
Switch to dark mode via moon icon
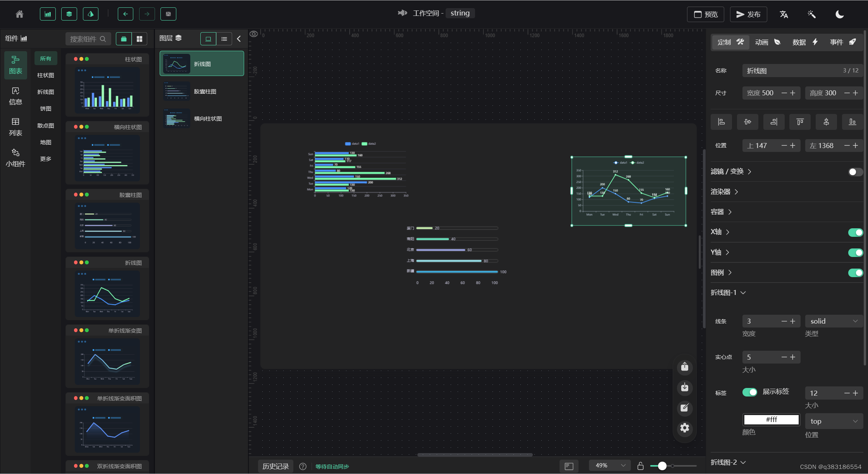[x=839, y=14]
